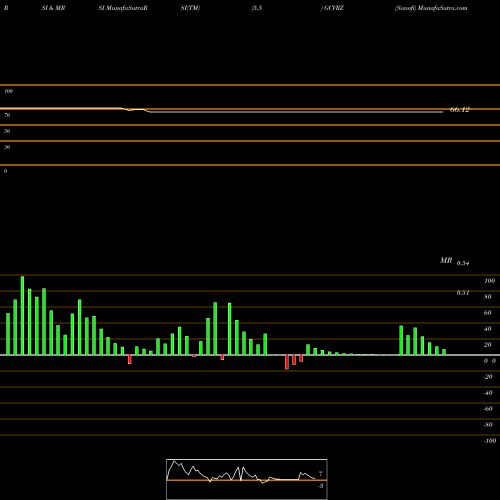Click the 7 value in the mini chart
Screen dimensions: 500x500
(321, 474)
